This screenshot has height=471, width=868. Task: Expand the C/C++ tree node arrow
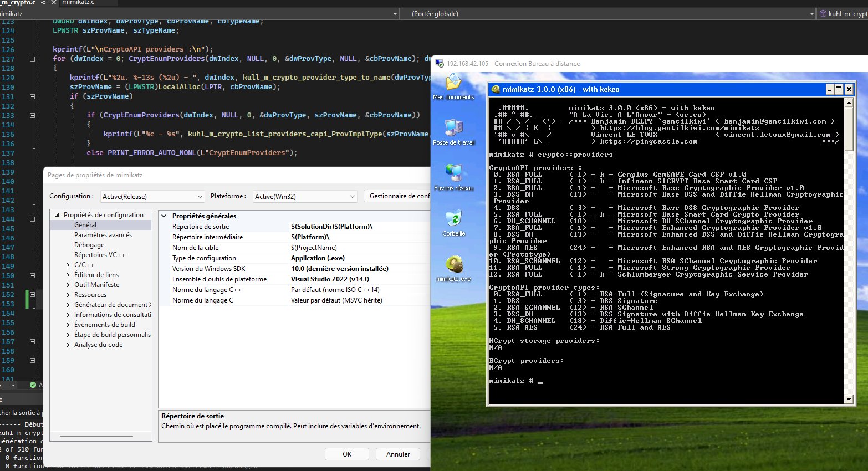[x=68, y=265]
